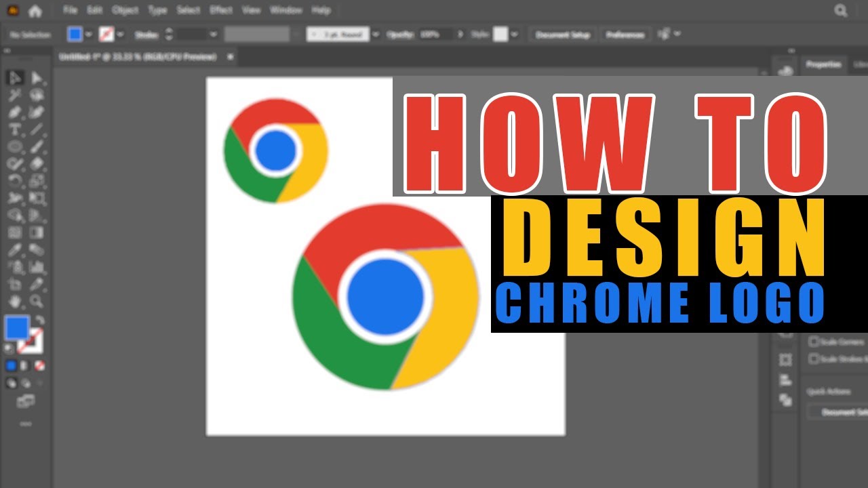868x488 pixels.
Task: Open the View menu
Action: (251, 10)
